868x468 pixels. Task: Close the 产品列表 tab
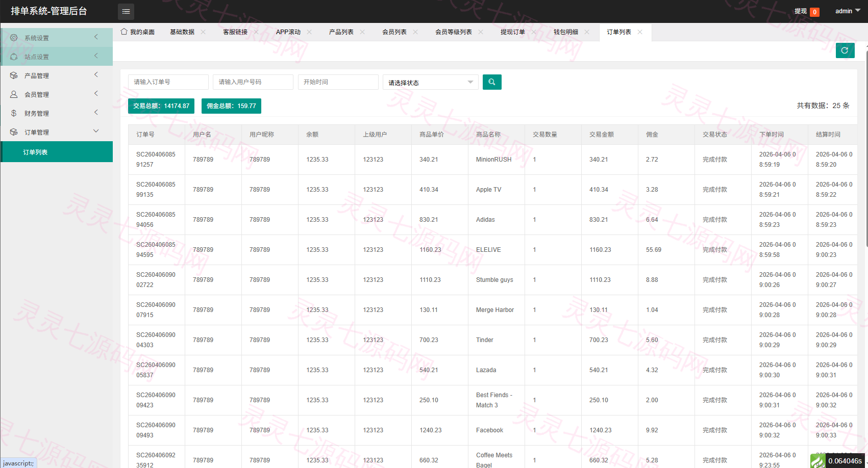[362, 32]
